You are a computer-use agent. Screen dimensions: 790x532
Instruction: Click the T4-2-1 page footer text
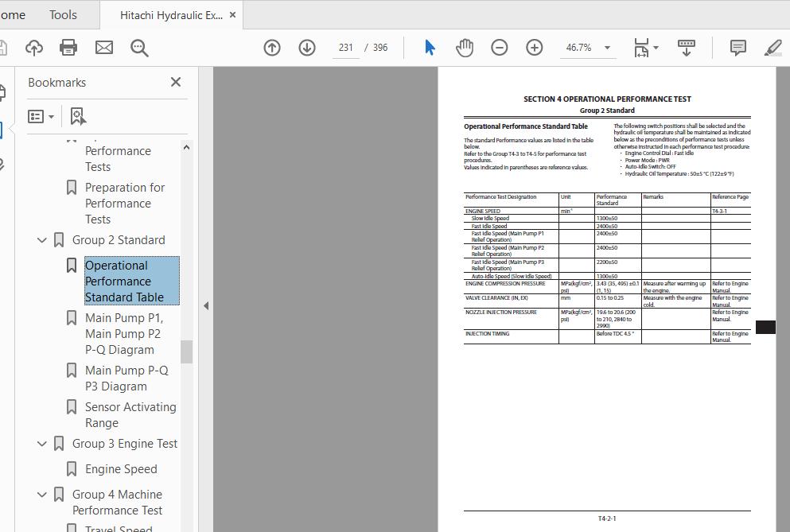[607, 518]
